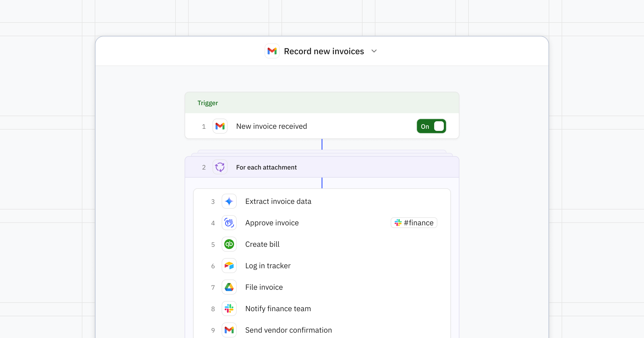Click the sparkle AI icon on Extract invoice data
Screen dimensions: 644x338
click(229, 201)
